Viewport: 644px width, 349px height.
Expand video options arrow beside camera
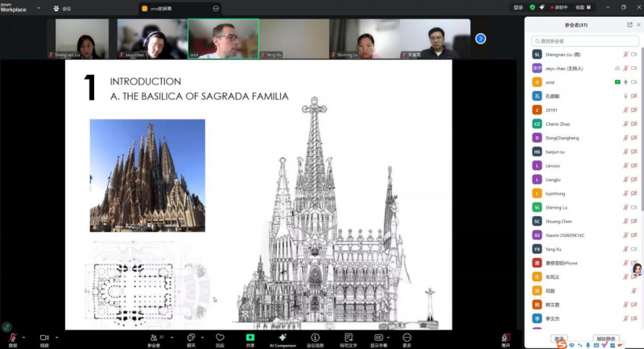click(56, 337)
